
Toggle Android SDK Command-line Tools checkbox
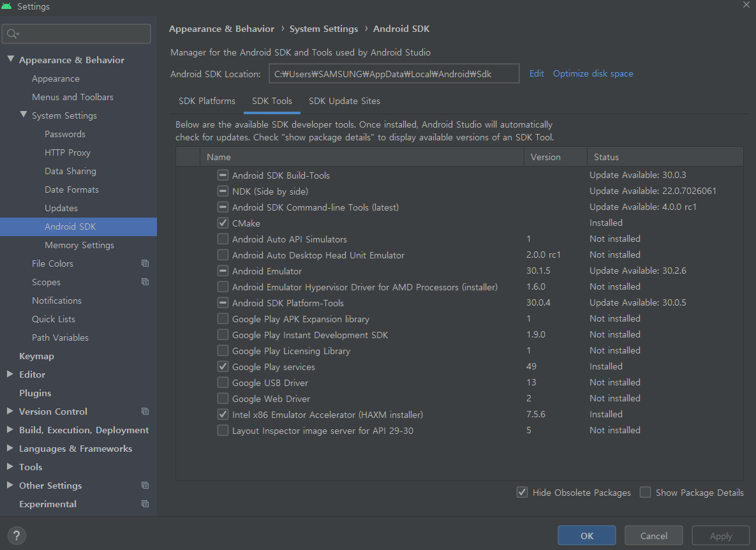[x=223, y=207]
